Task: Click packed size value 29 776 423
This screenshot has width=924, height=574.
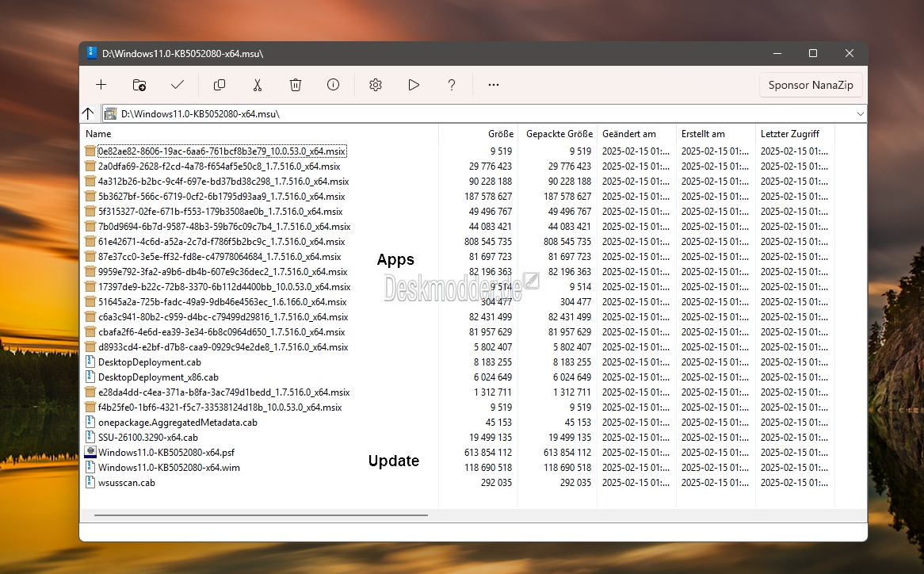Action: (x=569, y=166)
